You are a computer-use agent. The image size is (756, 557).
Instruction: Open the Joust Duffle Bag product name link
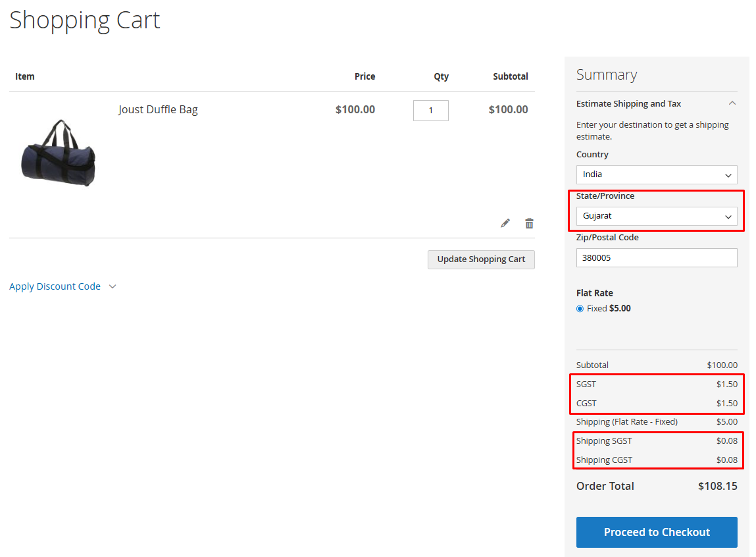click(x=158, y=109)
